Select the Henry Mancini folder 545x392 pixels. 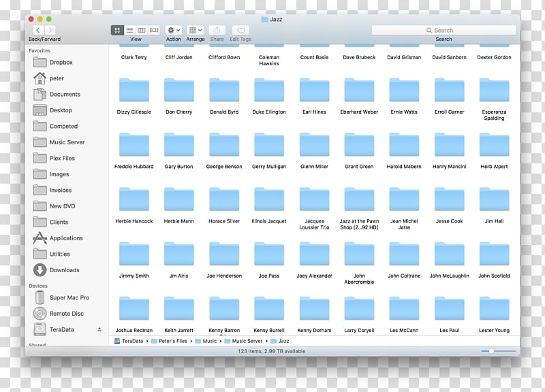[450, 145]
